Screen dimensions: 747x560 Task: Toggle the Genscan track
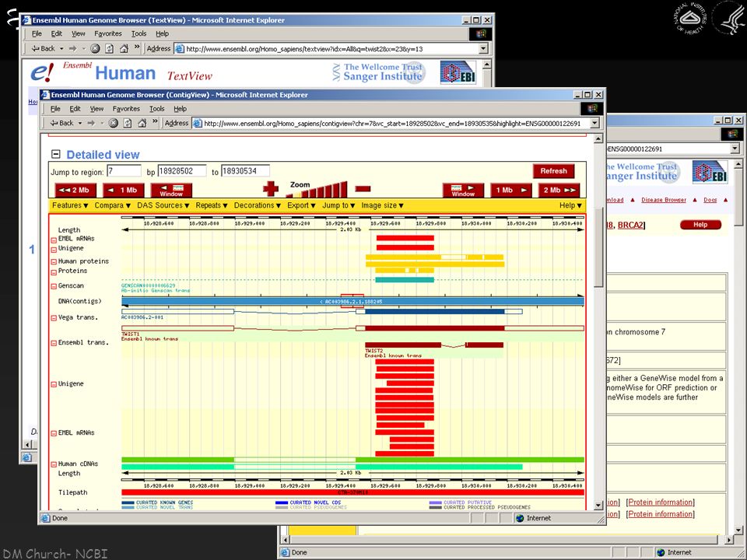54,287
